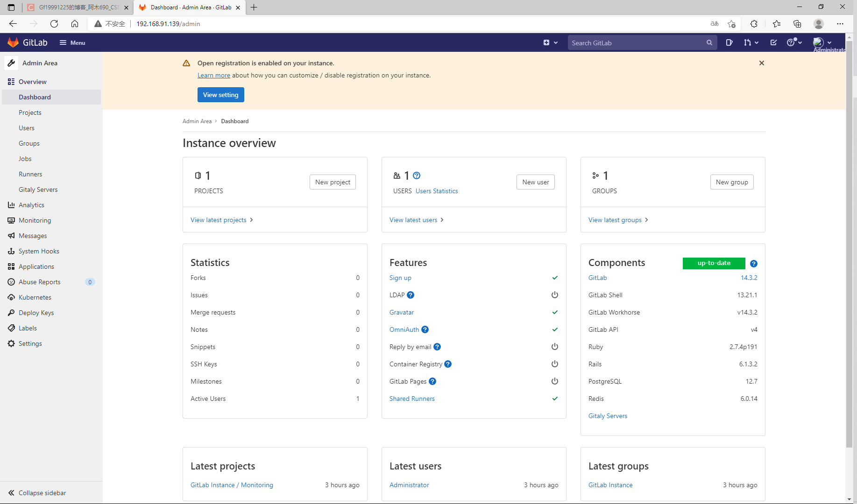Collapse the sidebar
Viewport: 857px width, 504px height.
coord(37,493)
